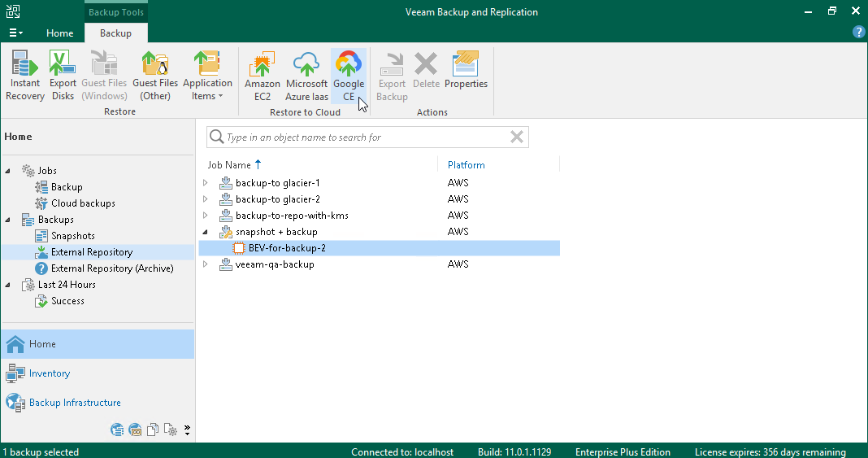
Task: Select the backup-to glacier-2 job
Action: pos(277,198)
